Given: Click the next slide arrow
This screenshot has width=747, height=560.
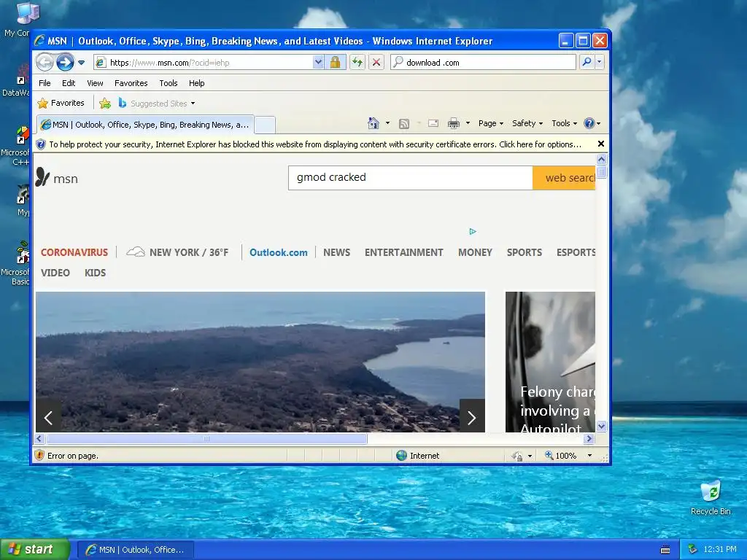Looking at the screenshot, I should click(x=472, y=418).
